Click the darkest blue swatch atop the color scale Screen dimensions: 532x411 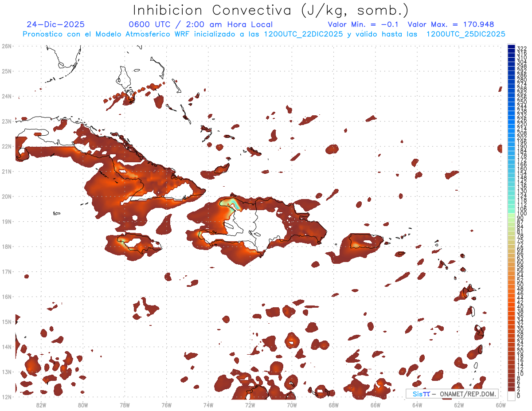(x=511, y=46)
